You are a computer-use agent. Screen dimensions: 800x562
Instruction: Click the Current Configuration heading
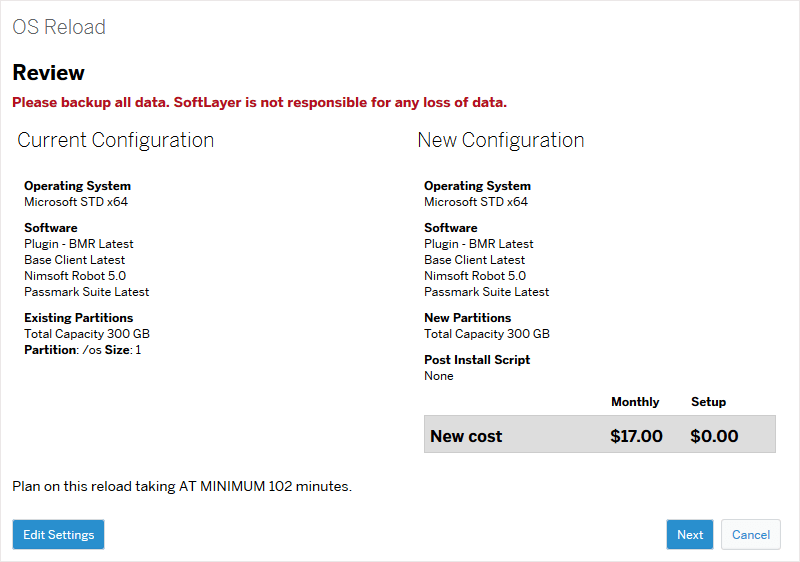(116, 140)
